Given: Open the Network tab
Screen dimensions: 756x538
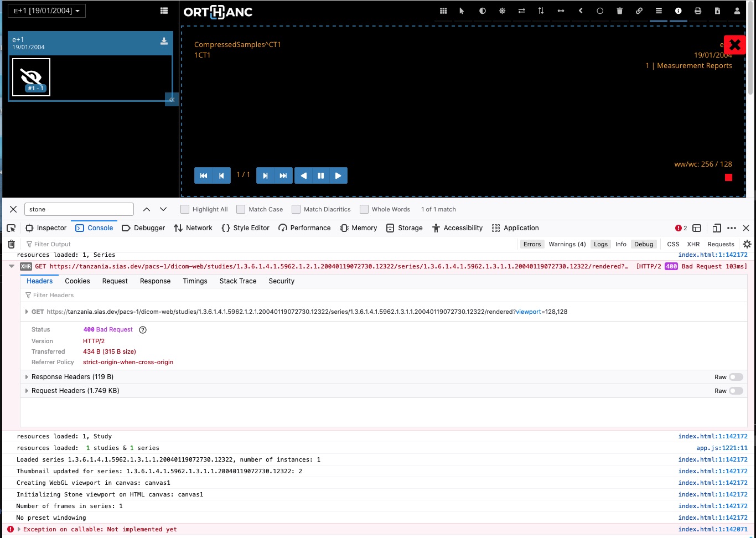Looking at the screenshot, I should pos(193,227).
